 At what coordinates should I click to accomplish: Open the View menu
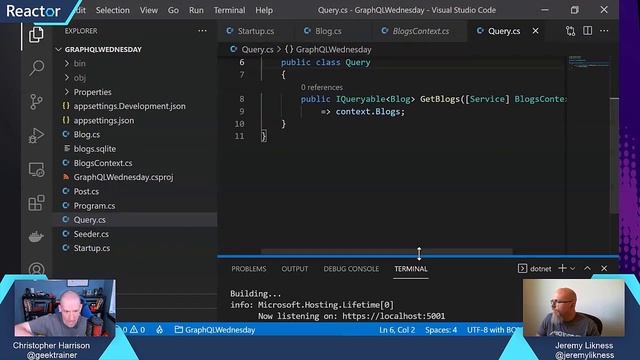point(149,10)
